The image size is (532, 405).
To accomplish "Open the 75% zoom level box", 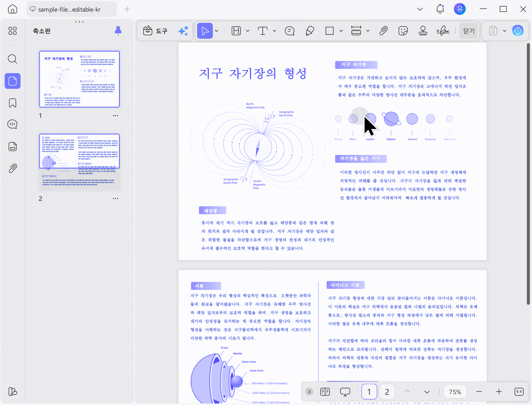I will (455, 392).
